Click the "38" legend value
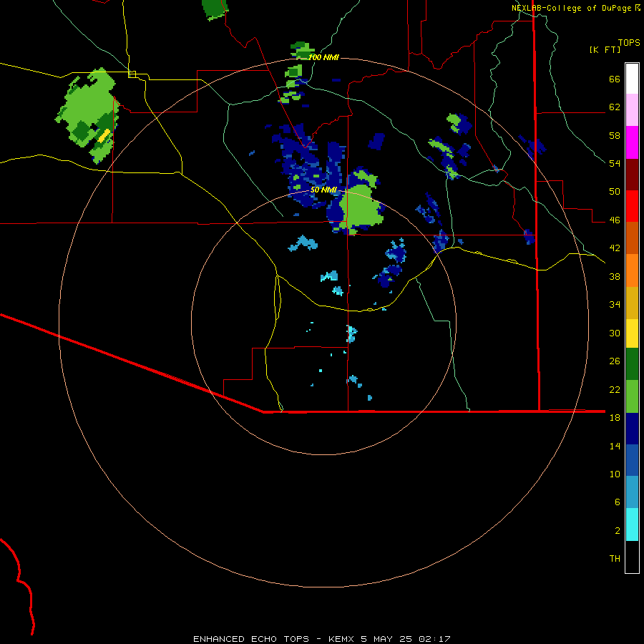644x644 pixels. pos(615,276)
